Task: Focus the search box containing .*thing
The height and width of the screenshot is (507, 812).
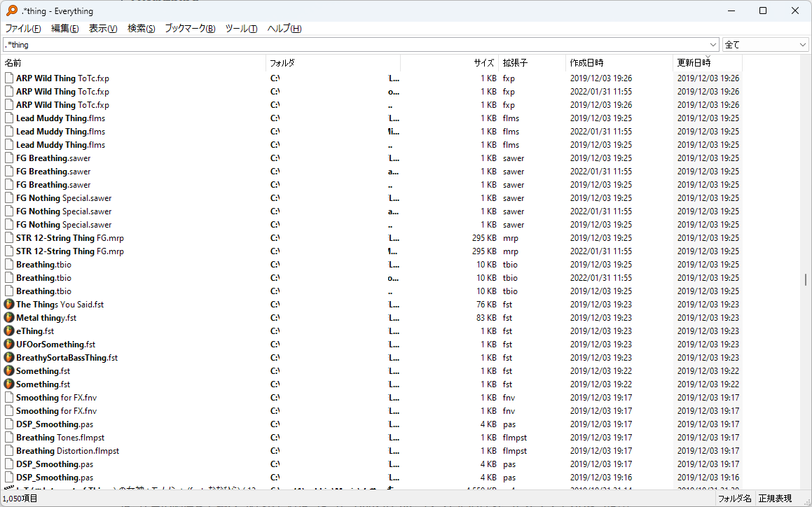Action: point(355,45)
